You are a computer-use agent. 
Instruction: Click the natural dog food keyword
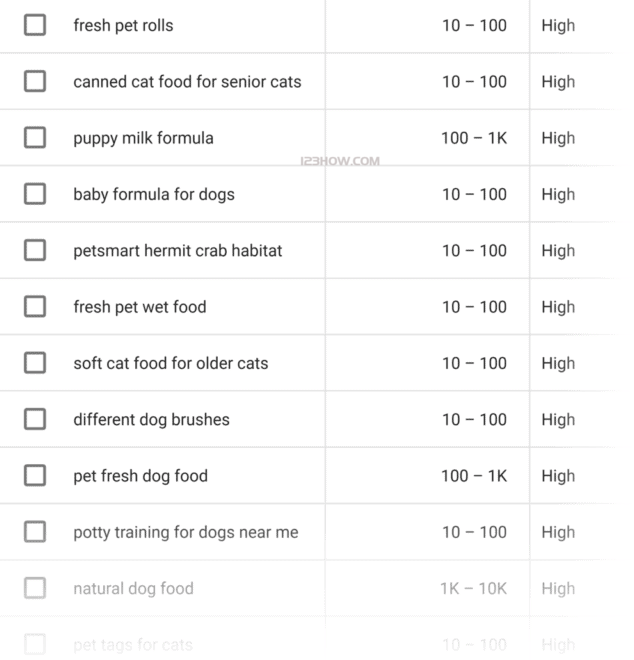pos(133,588)
